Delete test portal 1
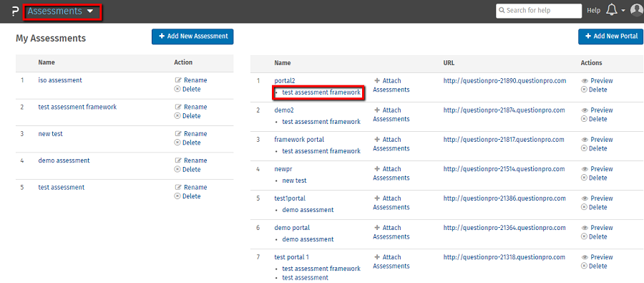The height and width of the screenshot is (283, 644). click(594, 266)
